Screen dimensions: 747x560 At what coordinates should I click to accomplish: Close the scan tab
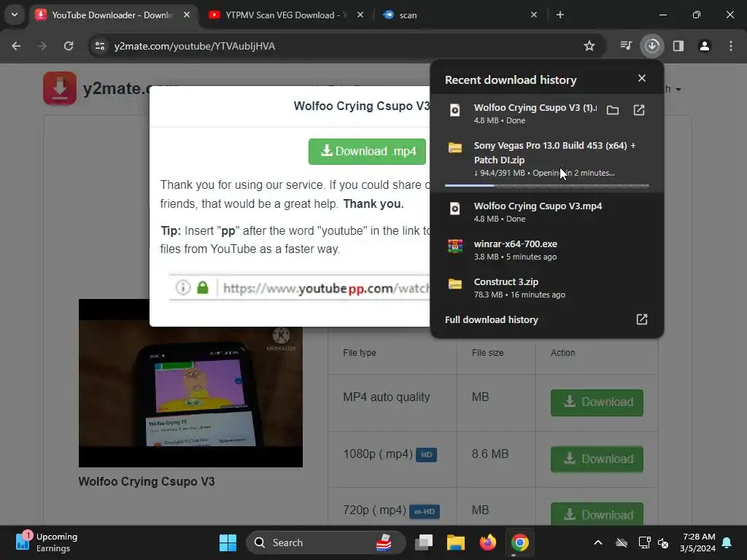(533, 15)
